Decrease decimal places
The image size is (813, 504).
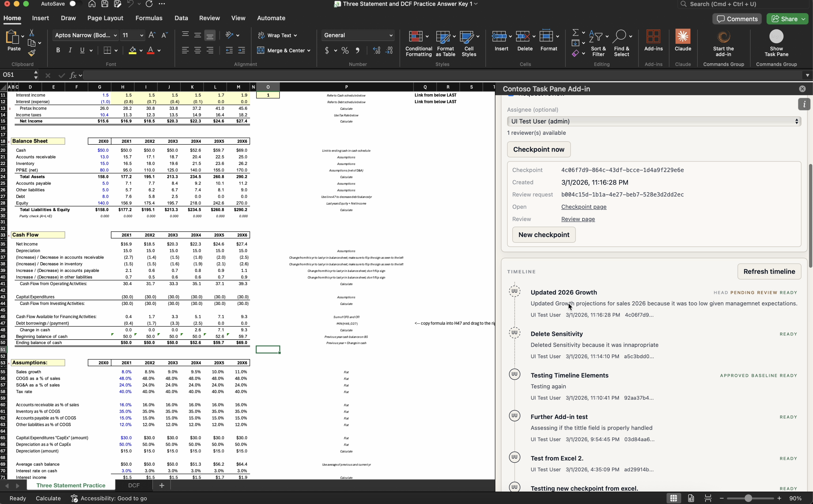[x=389, y=50]
